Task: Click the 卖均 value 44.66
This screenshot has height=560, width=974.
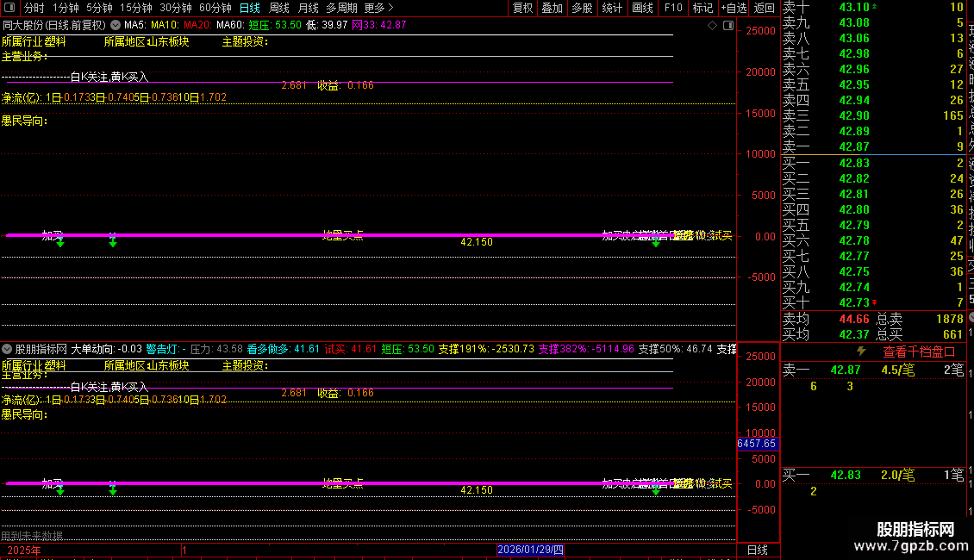Action: point(854,319)
